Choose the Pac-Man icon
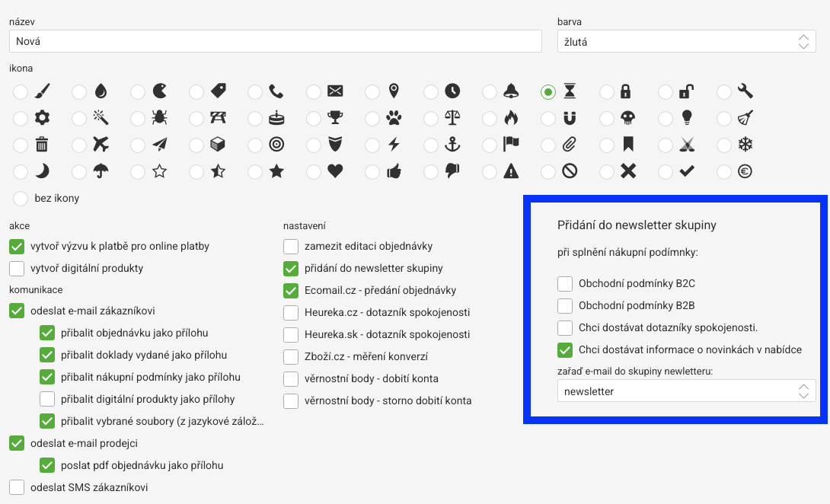 [x=138, y=92]
